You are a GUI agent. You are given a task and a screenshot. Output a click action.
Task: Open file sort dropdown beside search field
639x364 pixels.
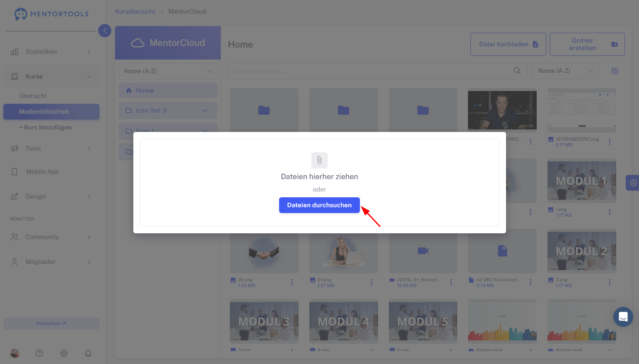coord(566,71)
